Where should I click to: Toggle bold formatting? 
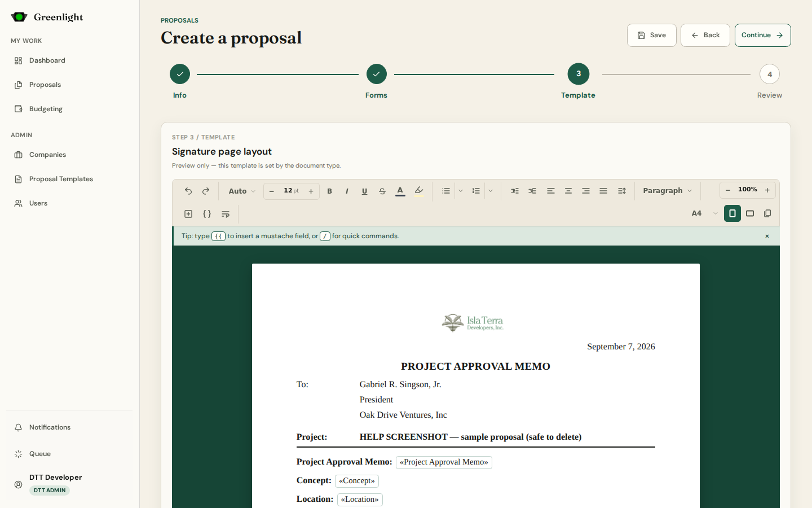pos(330,191)
